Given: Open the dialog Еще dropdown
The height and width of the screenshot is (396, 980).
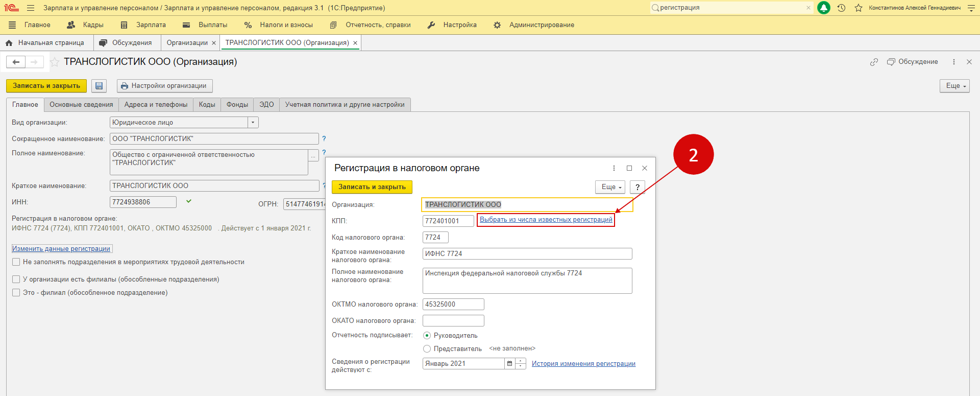Looking at the screenshot, I should pyautogui.click(x=610, y=187).
